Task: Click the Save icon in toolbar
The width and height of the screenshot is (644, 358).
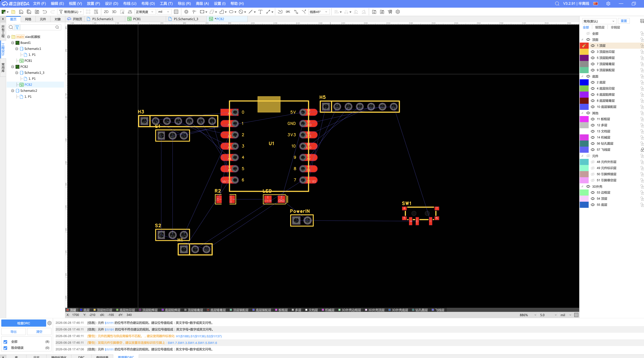Action: 21,12
